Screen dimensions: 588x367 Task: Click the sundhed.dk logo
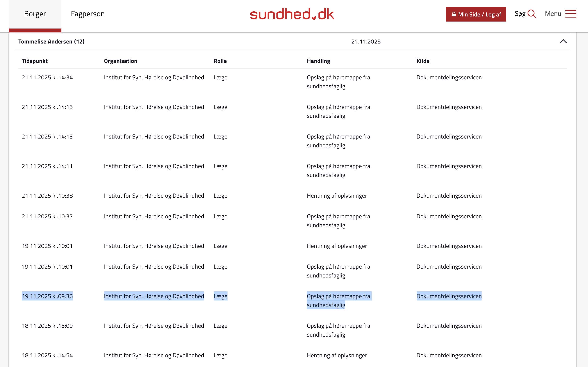pos(292,14)
